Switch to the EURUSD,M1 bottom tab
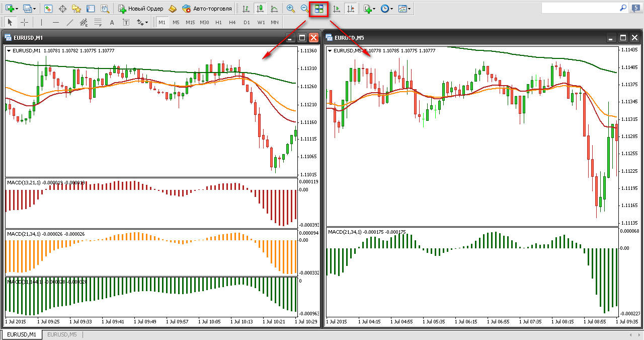The image size is (644, 340). 21,334
